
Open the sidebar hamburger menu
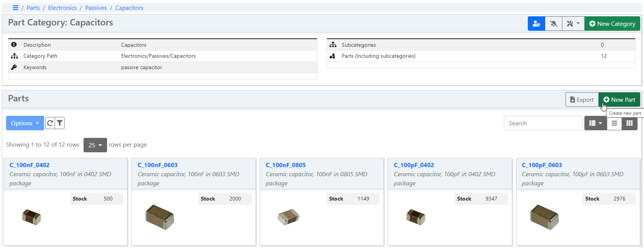coord(16,8)
